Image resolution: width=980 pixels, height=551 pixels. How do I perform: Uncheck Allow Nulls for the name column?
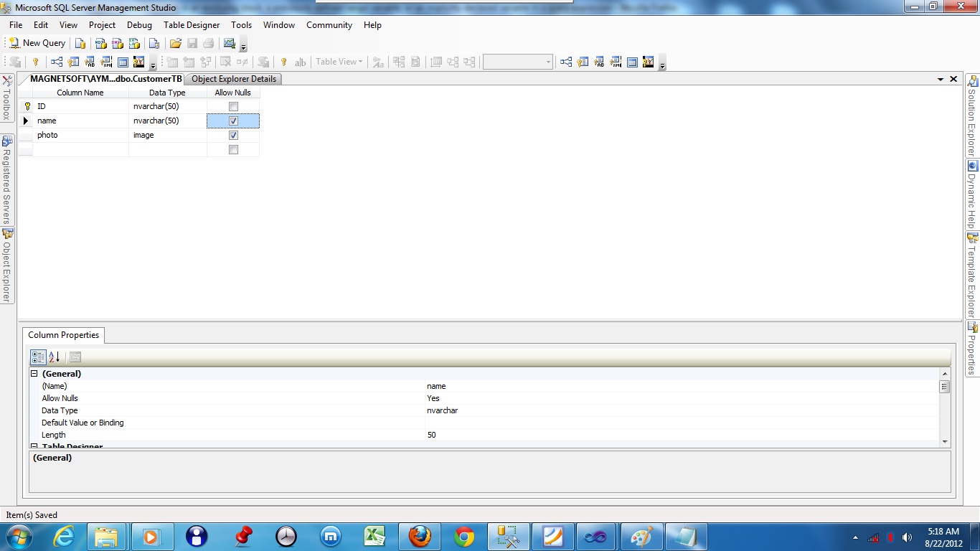[233, 121]
